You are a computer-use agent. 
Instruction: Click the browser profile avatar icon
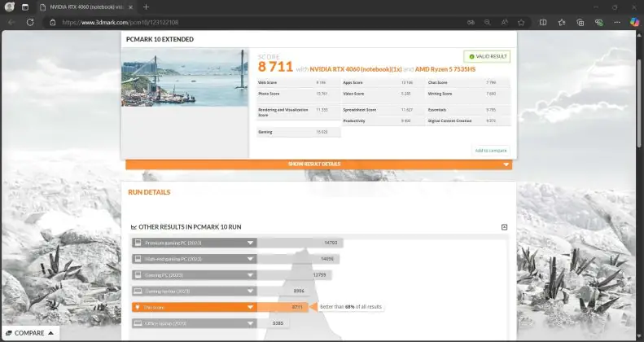click(10, 7)
